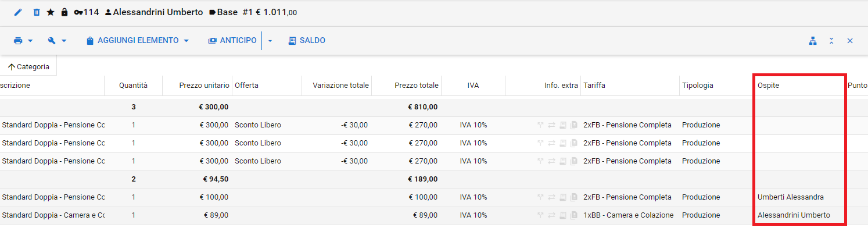Viewport: 868px width, 238px height.
Task: Close the folio panel with X
Action: 850,41
